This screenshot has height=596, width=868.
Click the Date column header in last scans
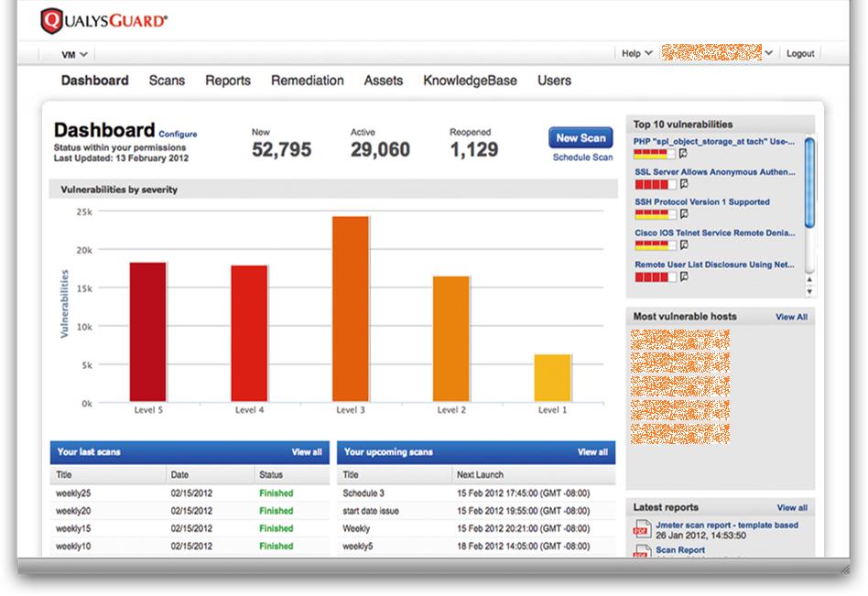pyautogui.click(x=179, y=475)
